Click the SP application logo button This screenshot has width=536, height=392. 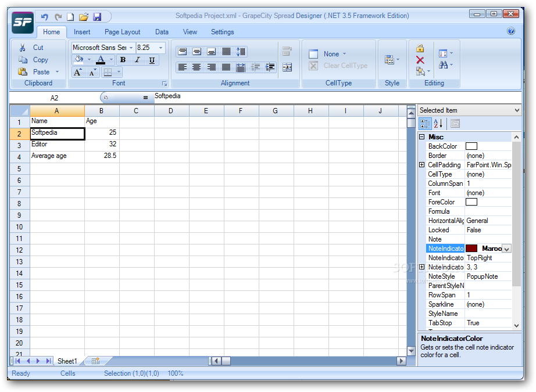pyautogui.click(x=23, y=22)
